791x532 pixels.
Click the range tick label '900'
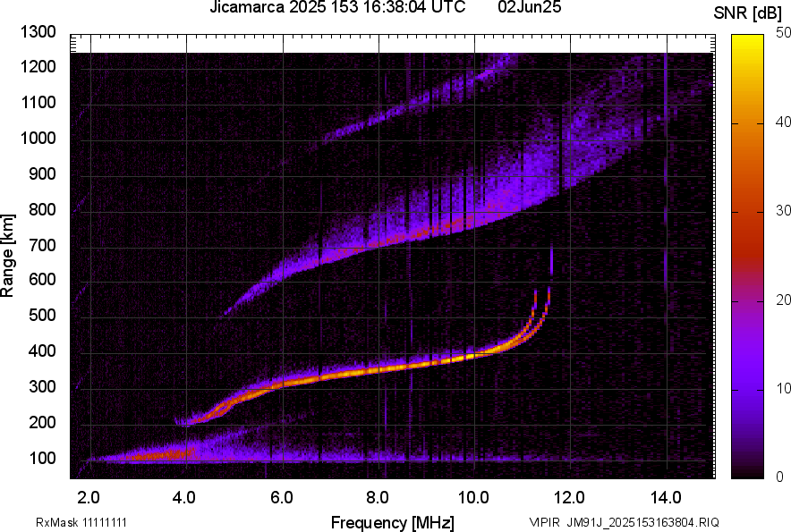[42, 173]
